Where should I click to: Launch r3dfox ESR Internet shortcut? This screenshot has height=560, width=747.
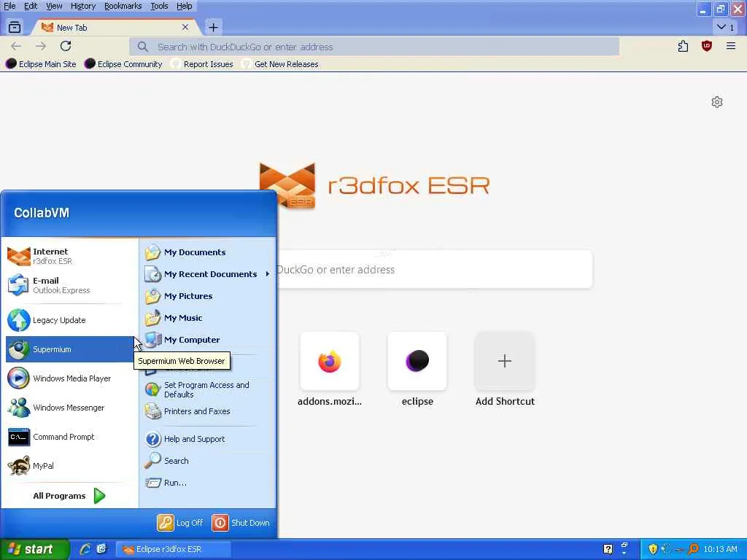70,256
